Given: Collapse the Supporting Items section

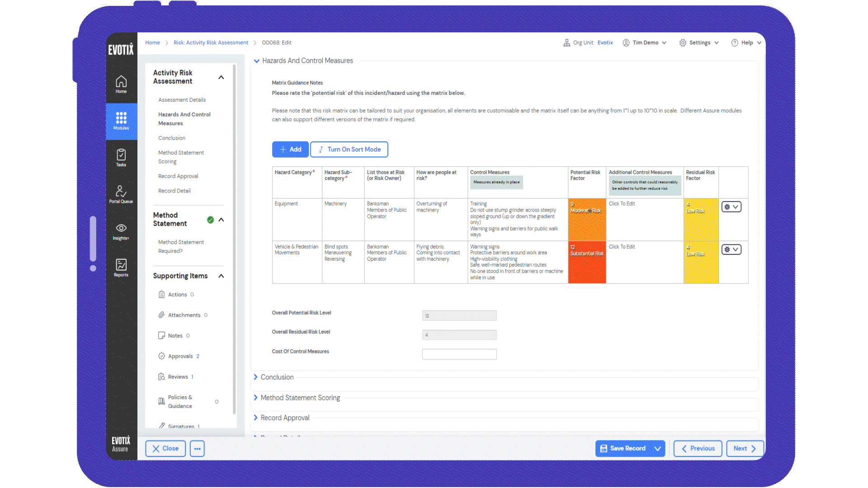Looking at the screenshot, I should 221,276.
